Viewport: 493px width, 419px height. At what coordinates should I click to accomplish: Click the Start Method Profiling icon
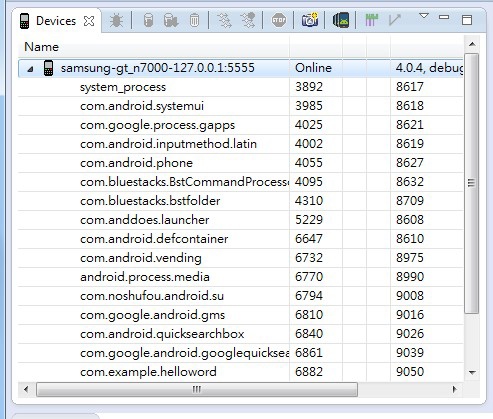(248, 21)
